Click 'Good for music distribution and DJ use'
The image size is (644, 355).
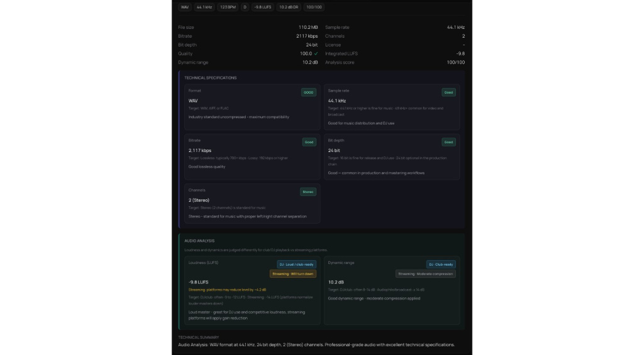[361, 123]
